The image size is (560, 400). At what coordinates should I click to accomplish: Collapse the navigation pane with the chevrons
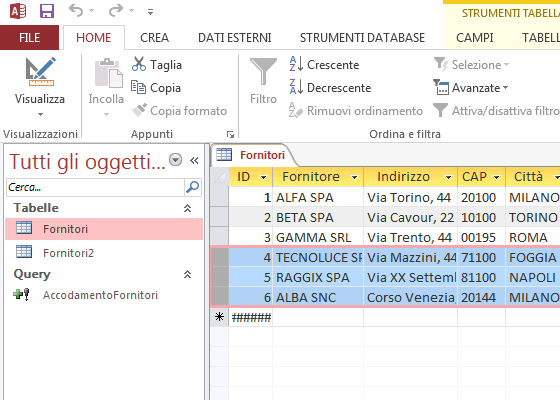pyautogui.click(x=194, y=160)
